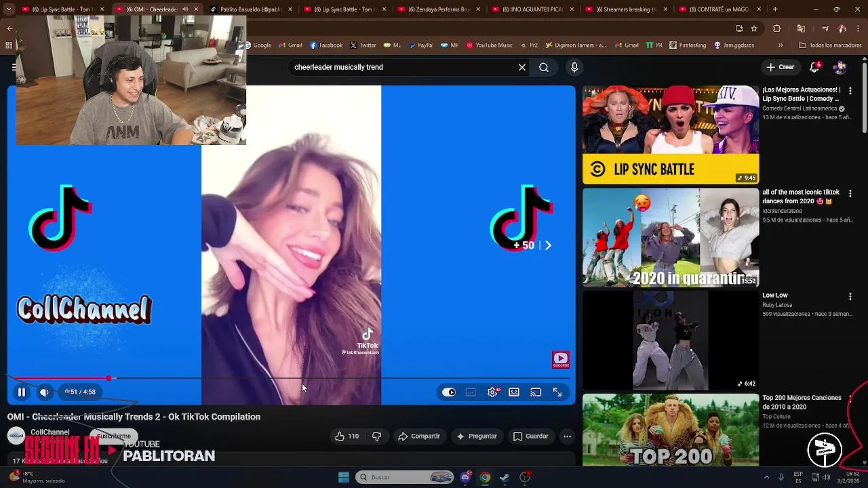The image size is (868, 488).
Task: Like the video with thumbs up
Action: point(347,436)
